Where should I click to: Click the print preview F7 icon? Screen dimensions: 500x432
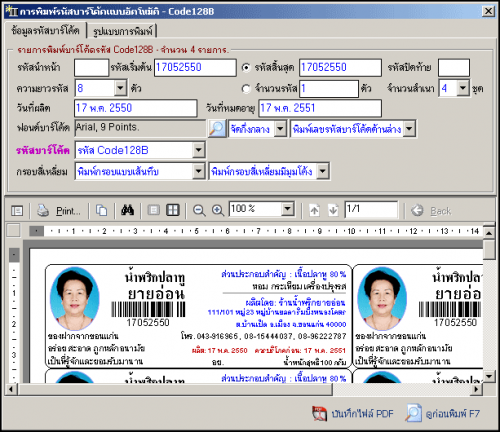click(x=414, y=413)
